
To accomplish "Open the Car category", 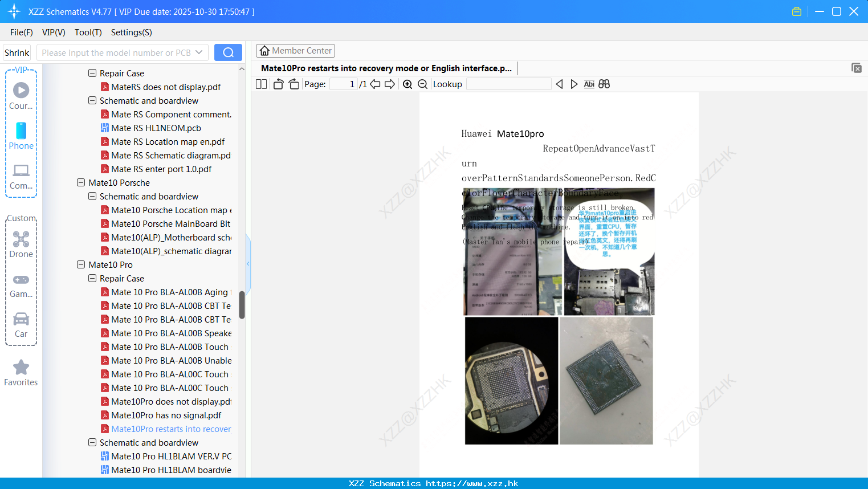I will (21, 325).
